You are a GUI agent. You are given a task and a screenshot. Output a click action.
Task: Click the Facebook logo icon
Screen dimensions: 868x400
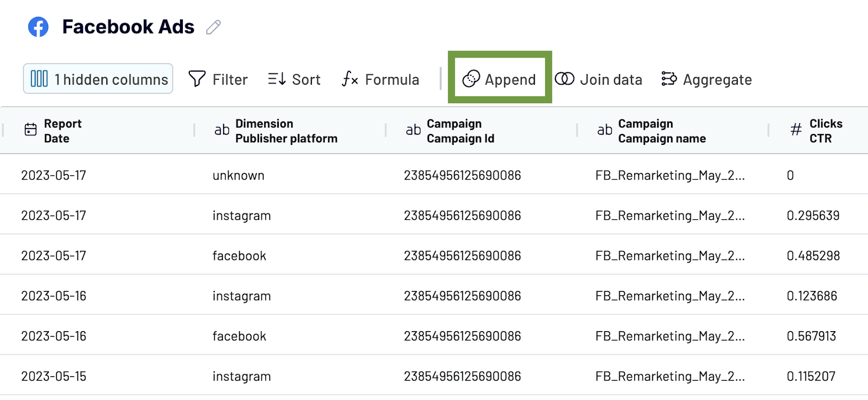click(x=38, y=27)
